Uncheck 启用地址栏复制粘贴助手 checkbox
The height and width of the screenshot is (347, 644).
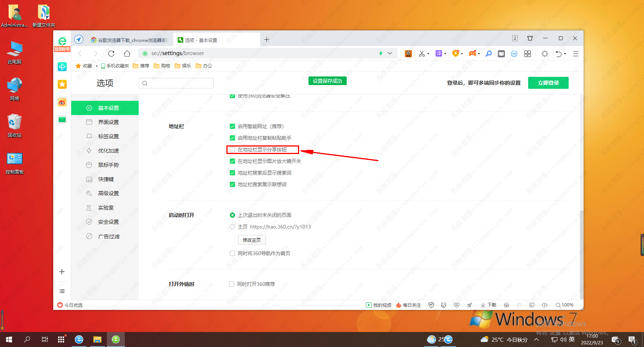point(232,138)
